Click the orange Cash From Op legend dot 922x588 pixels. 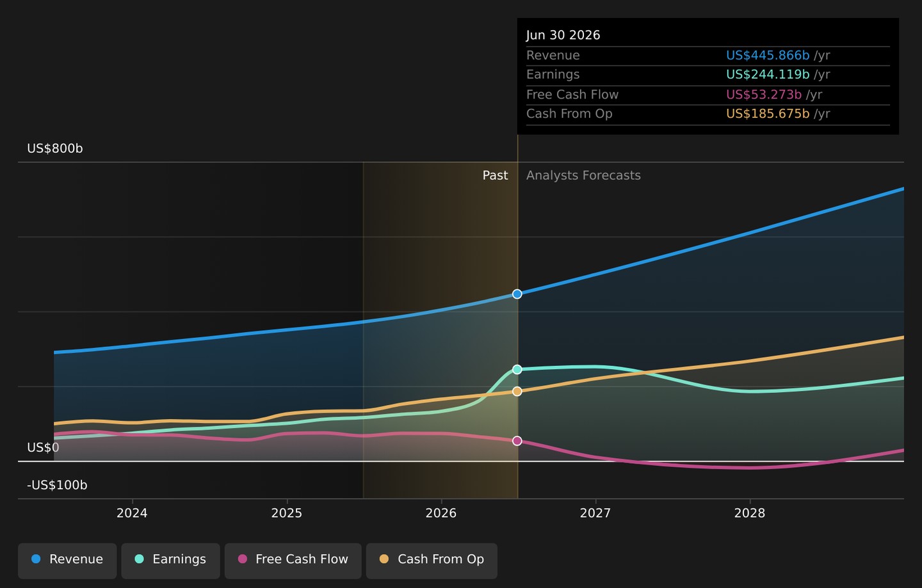[x=384, y=559]
